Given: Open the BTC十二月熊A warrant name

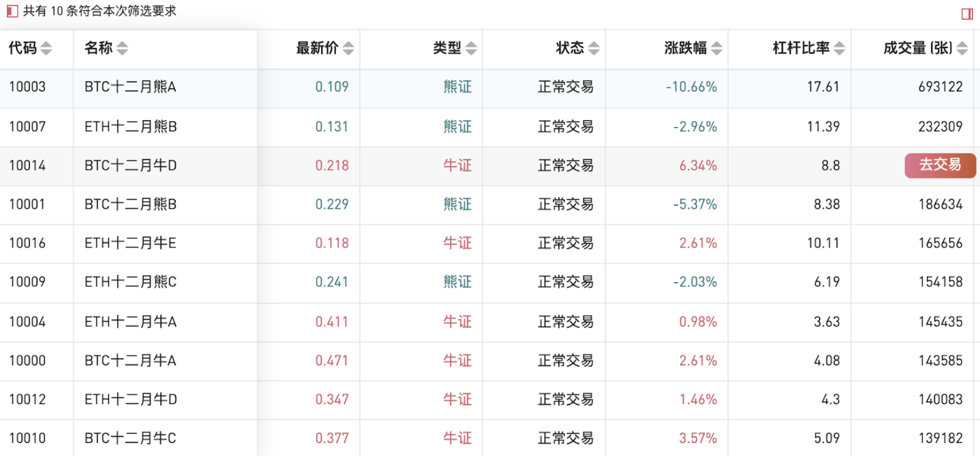Looking at the screenshot, I should pyautogui.click(x=130, y=87).
